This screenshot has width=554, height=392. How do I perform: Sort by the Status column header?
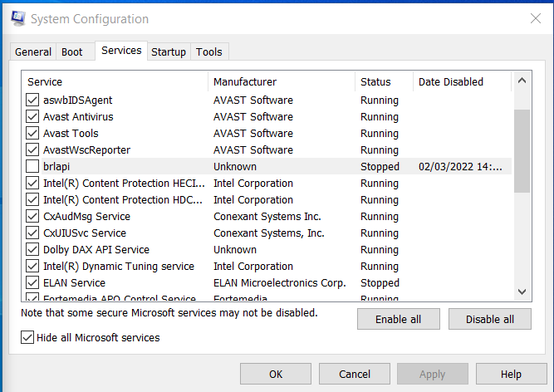pos(384,81)
